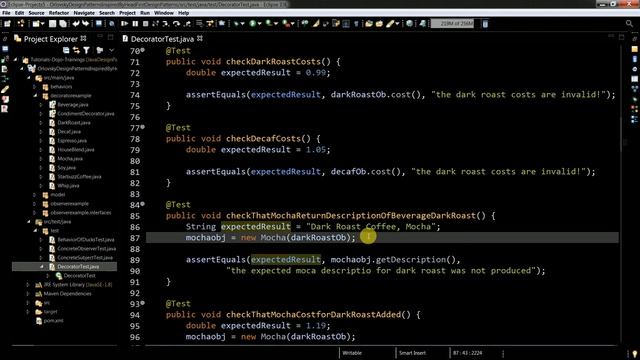Maximize the Project Explorer view
This screenshot has width=640, height=360.
(x=111, y=37)
